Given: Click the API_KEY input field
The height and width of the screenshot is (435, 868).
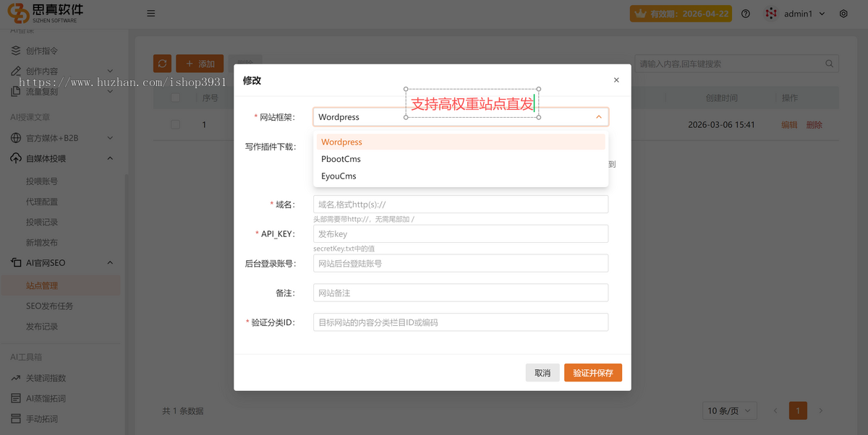Looking at the screenshot, I should 461,233.
